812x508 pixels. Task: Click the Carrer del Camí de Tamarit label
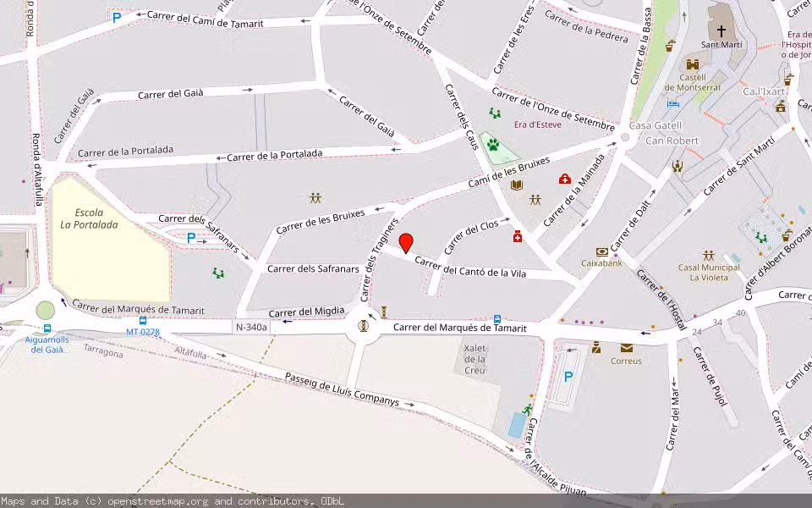coord(206,19)
